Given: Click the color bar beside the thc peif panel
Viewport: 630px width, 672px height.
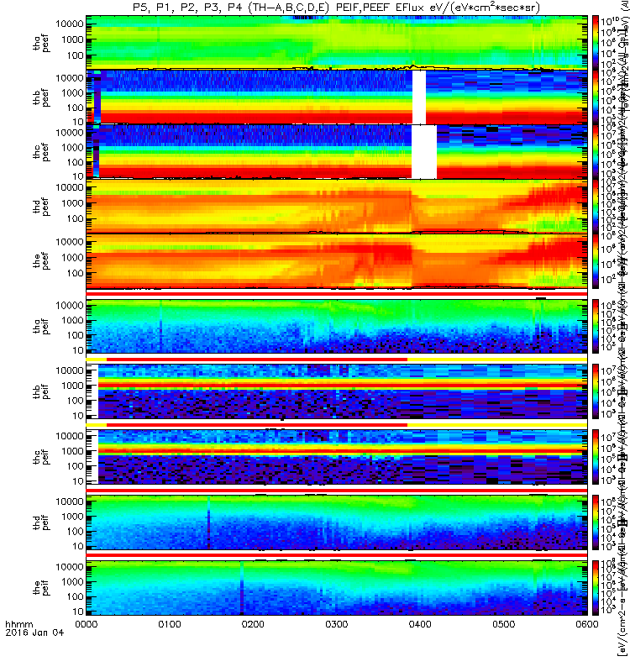Looking at the screenshot, I should pyautogui.click(x=596, y=457).
